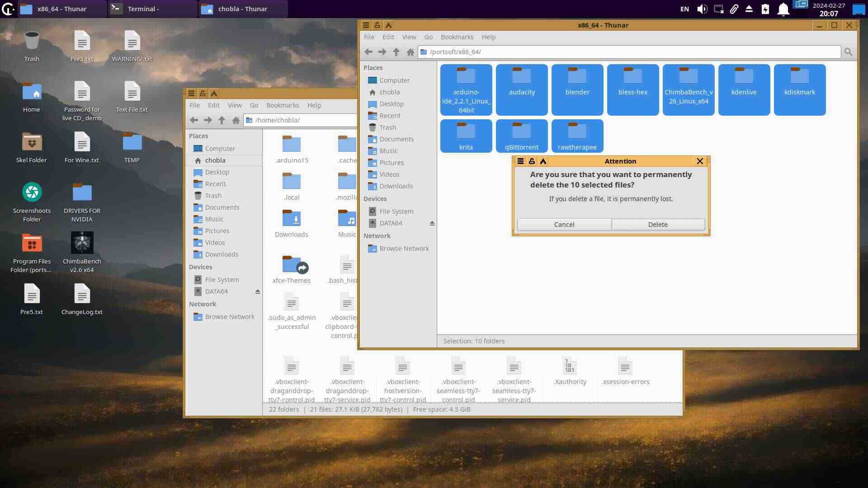Open the notification bell in the top panel
Screen dimensions: 868x488
coord(783,9)
